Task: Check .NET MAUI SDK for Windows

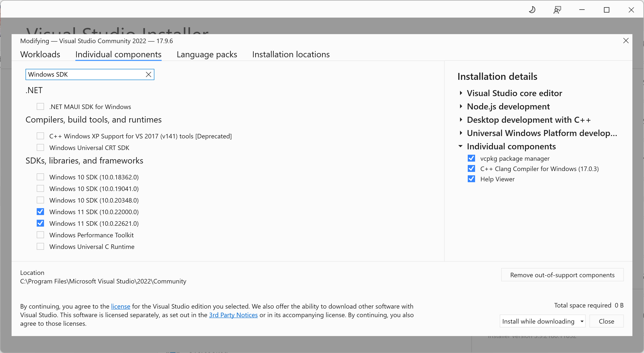Action: (x=40, y=107)
